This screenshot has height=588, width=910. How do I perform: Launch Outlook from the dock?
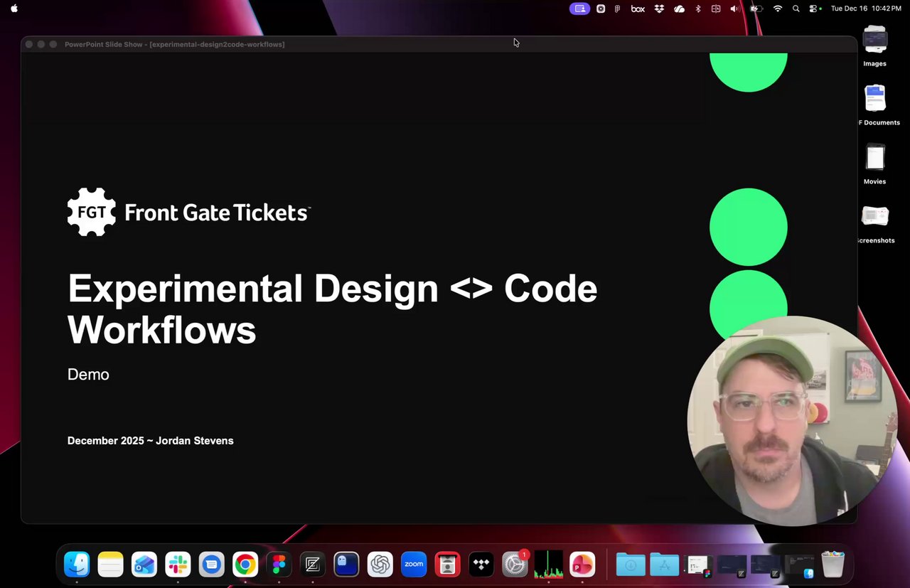[144, 565]
